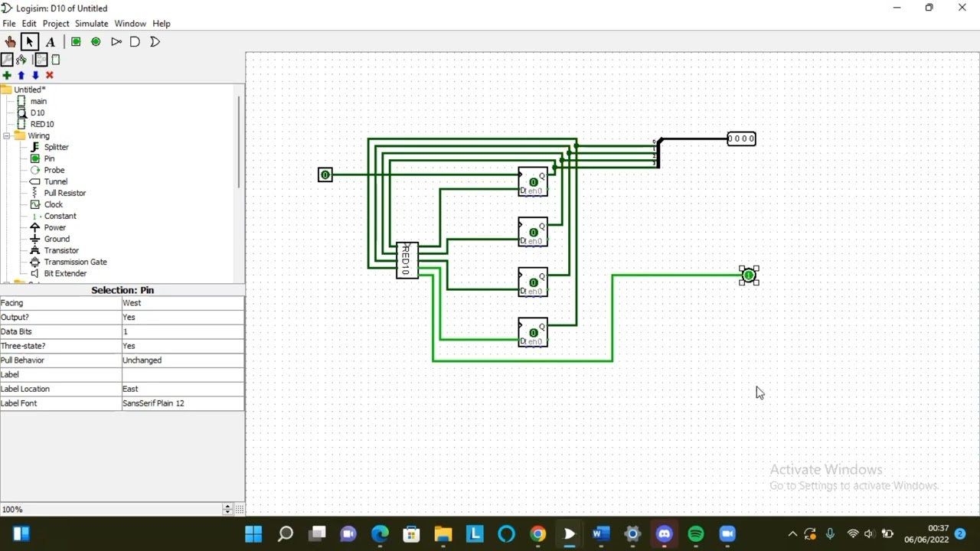980x551 pixels.
Task: Toggle the grid display icon
Action: [240, 509]
